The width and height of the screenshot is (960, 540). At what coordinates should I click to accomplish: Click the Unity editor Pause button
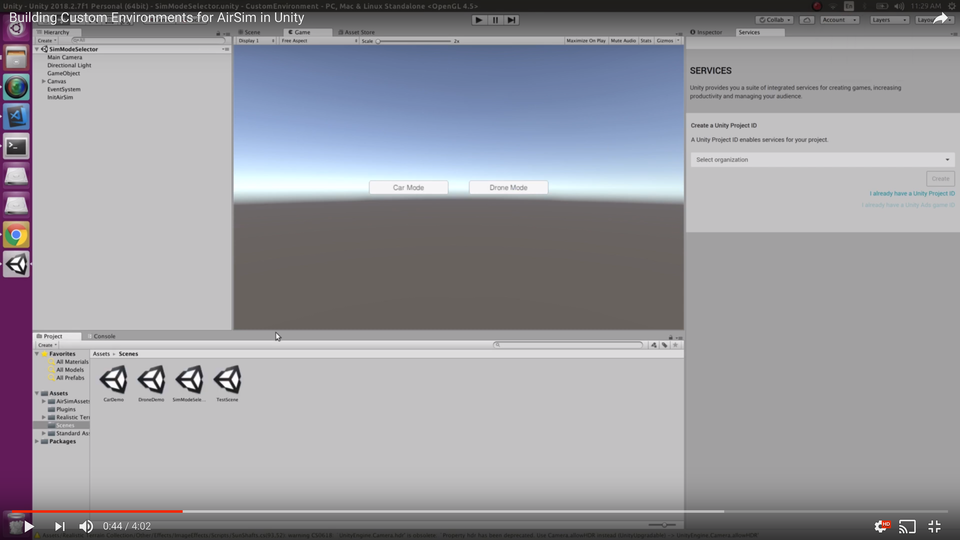495,20
